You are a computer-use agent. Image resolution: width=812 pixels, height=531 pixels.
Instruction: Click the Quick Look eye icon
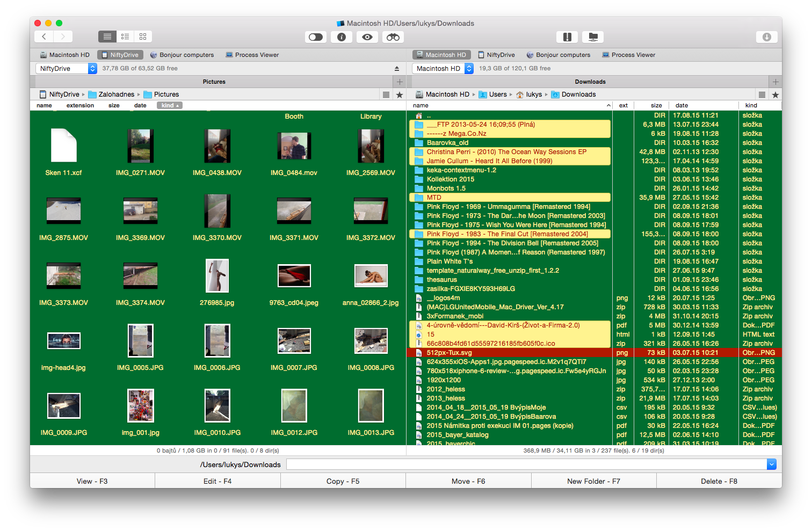coord(367,37)
